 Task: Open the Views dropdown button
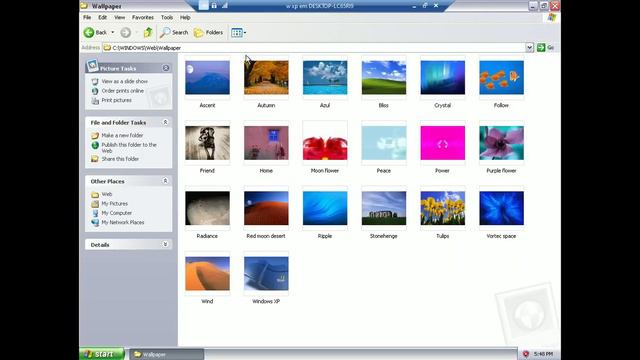coord(238,32)
